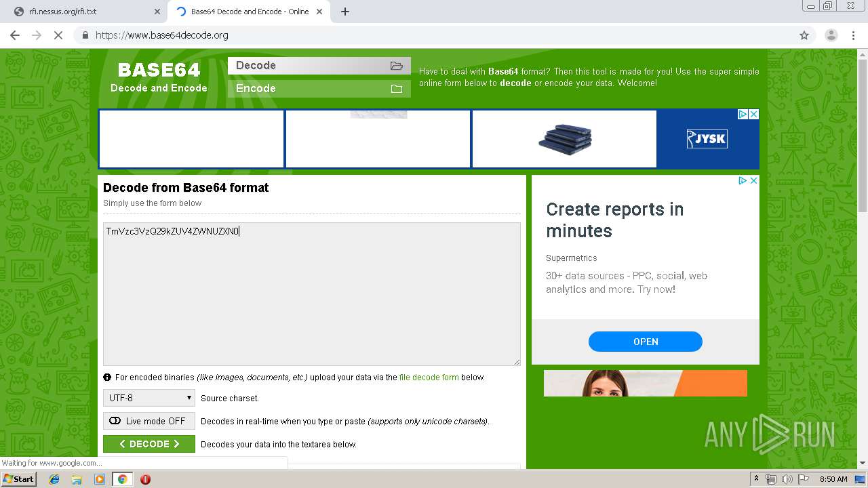Viewport: 868px width, 488px height.
Task: Click the info icon before encoded binaries note
Action: pyautogui.click(x=107, y=378)
